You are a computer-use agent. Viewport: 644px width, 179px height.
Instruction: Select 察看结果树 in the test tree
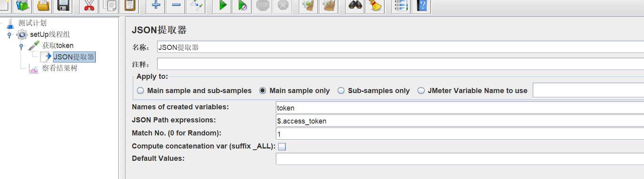click(x=59, y=68)
